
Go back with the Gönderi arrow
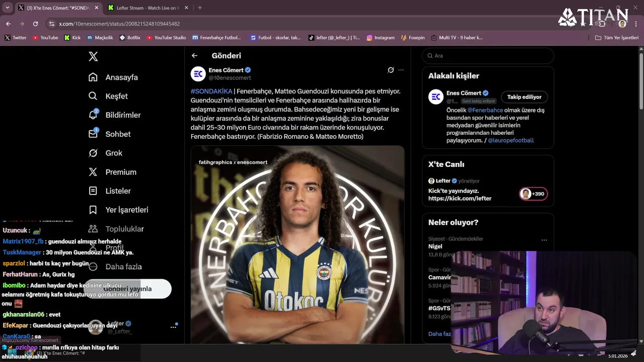[195, 56]
